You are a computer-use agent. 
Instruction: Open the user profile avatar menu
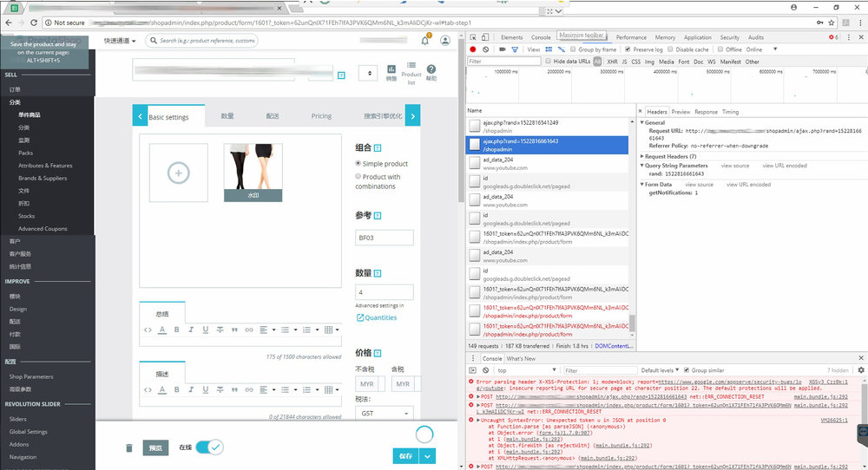coord(445,41)
